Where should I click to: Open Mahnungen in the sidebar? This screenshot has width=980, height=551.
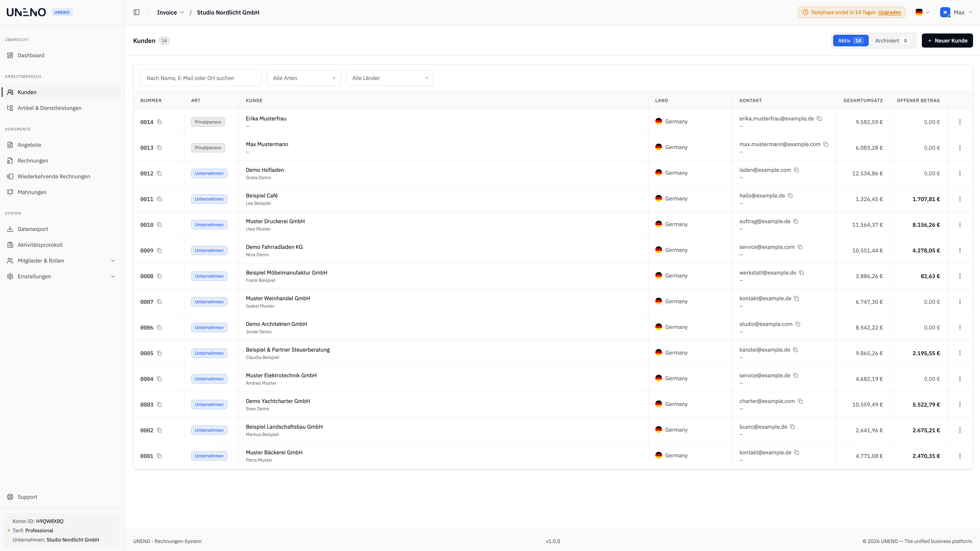tap(61, 192)
